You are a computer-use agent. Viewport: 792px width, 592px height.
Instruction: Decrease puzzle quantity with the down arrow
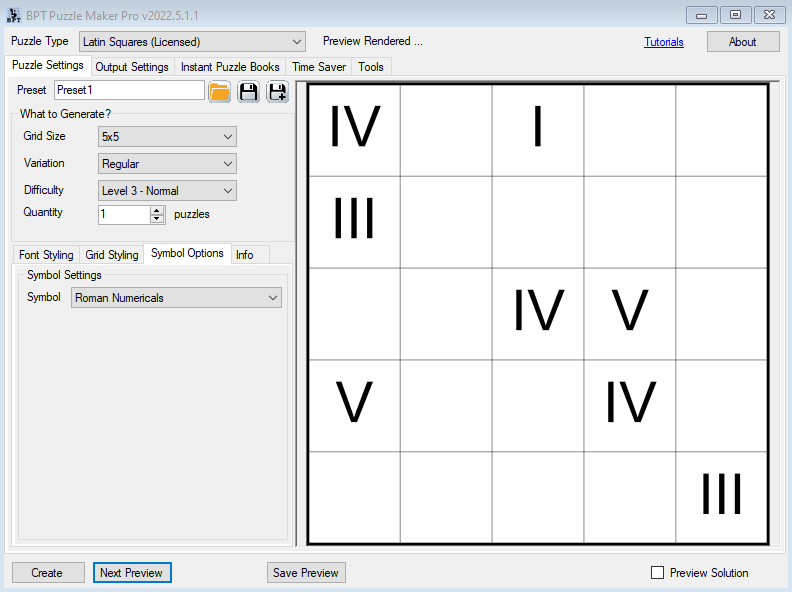coord(156,219)
